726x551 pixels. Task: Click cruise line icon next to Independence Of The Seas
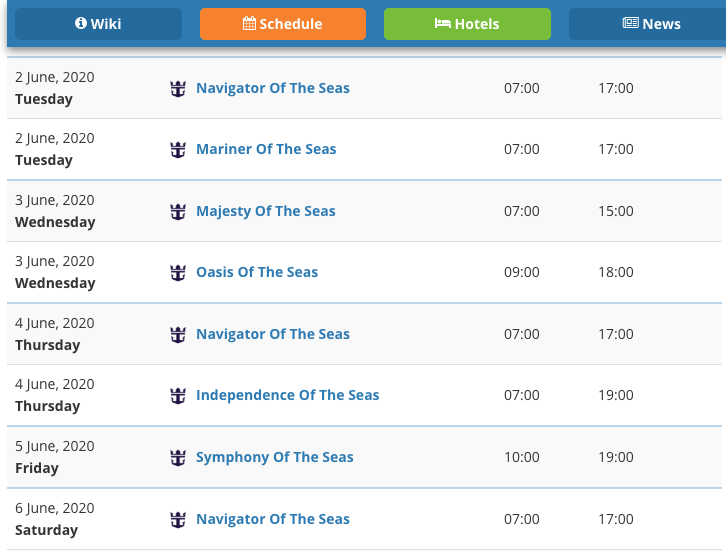click(178, 396)
